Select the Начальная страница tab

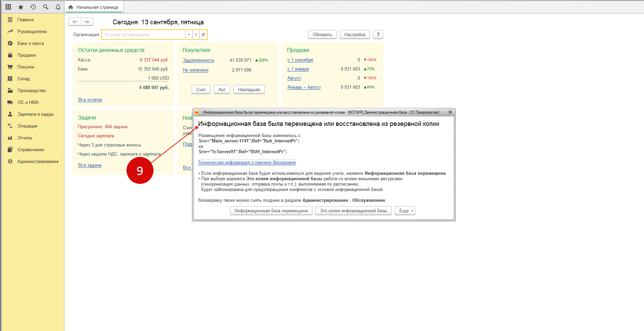pyautogui.click(x=94, y=7)
